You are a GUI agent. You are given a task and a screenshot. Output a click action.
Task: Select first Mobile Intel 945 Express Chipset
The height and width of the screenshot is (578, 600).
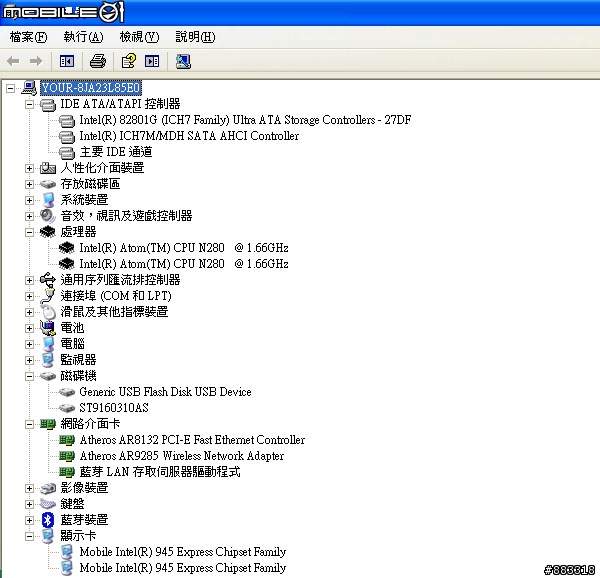click(x=183, y=552)
